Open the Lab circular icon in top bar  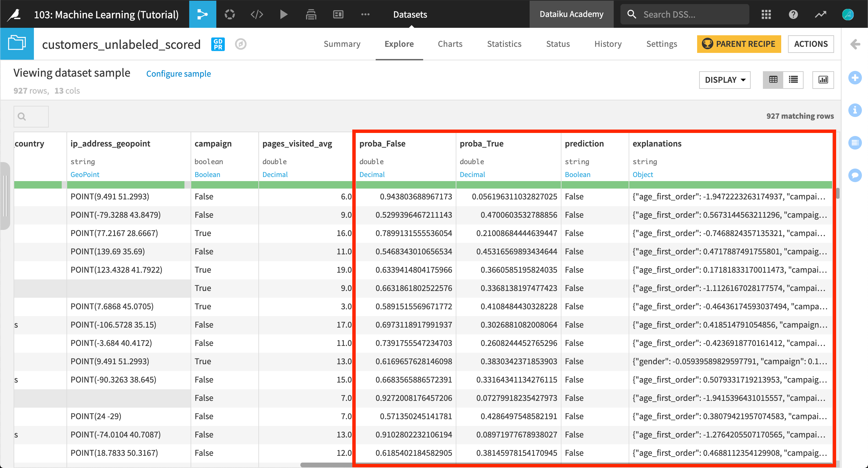(230, 14)
